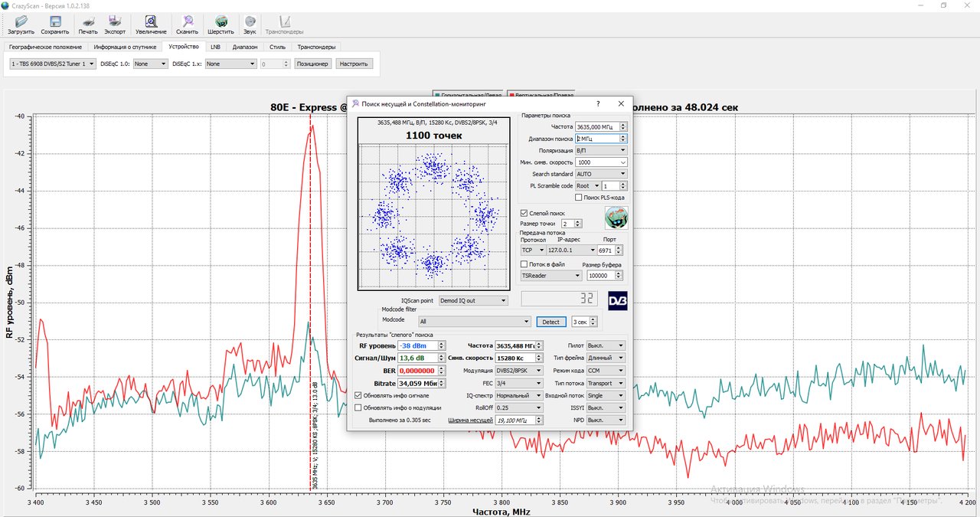Enable the Поиск PLS-кода checkbox
This screenshot has width=980, height=517.
click(579, 198)
